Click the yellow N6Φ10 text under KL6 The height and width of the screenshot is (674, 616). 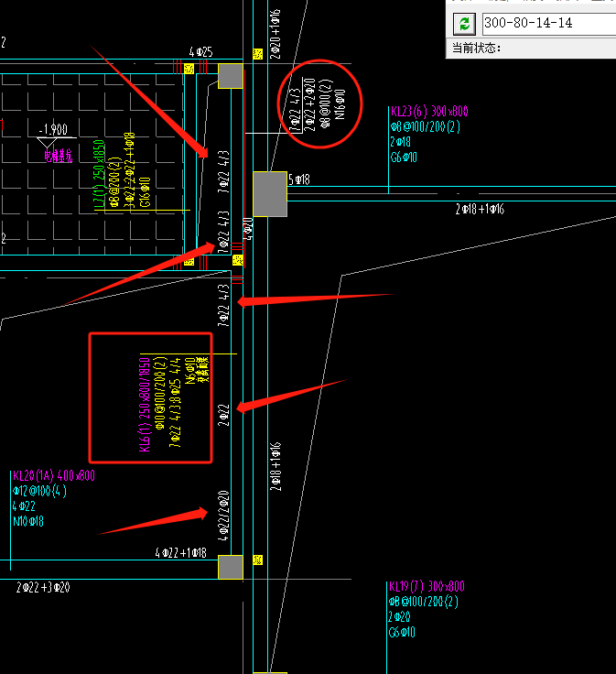click(189, 371)
